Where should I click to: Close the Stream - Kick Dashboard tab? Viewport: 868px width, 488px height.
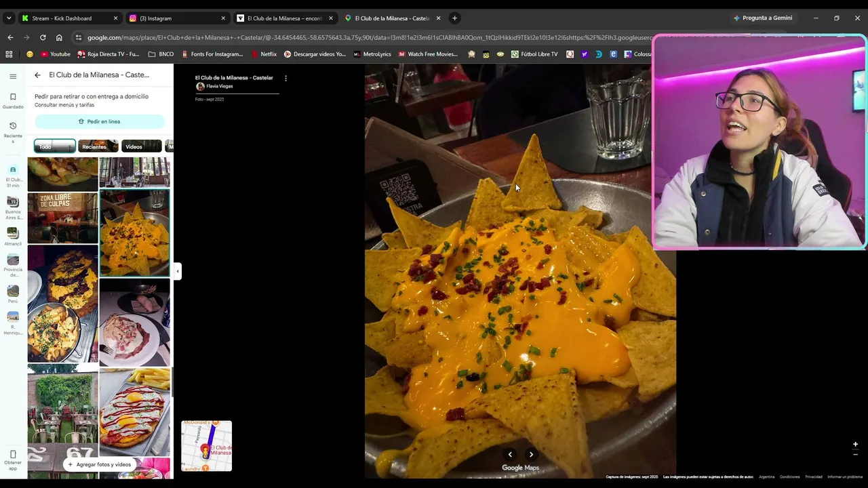(x=115, y=18)
